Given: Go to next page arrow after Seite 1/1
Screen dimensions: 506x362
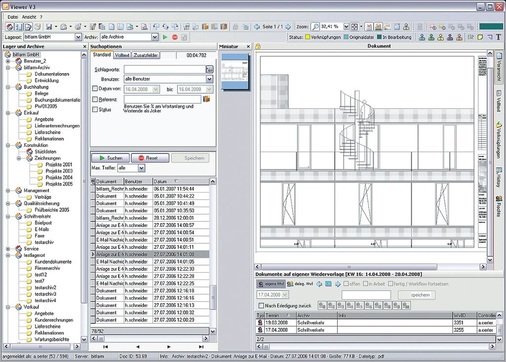Looking at the screenshot, I should tap(288, 27).
